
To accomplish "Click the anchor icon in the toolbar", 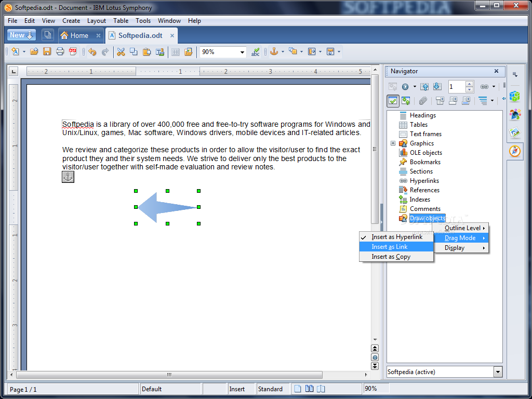I will (x=274, y=51).
